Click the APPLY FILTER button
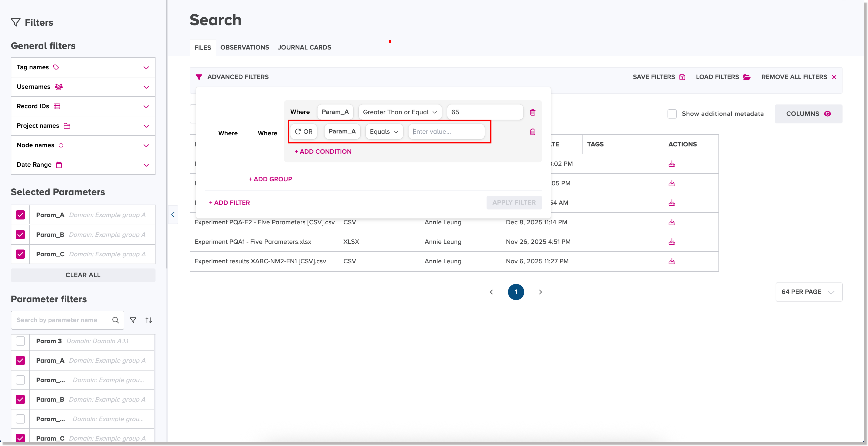 pyautogui.click(x=514, y=203)
